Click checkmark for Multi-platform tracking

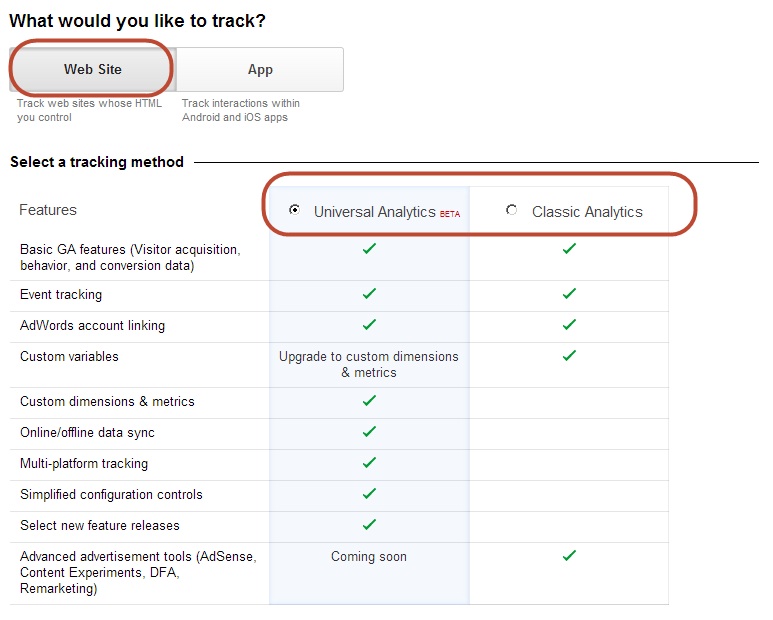click(x=369, y=463)
